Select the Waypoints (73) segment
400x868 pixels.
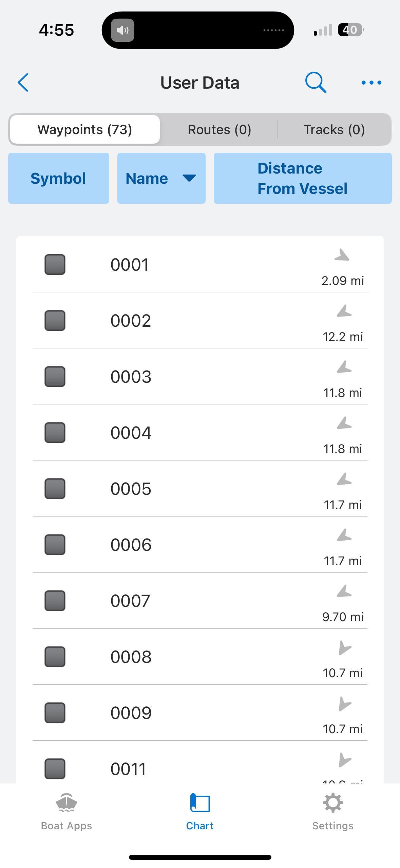pos(85,130)
